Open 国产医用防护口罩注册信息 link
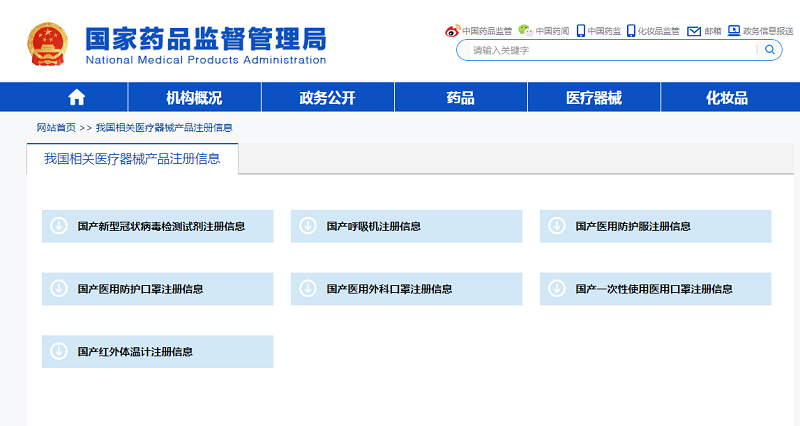 coord(140,289)
